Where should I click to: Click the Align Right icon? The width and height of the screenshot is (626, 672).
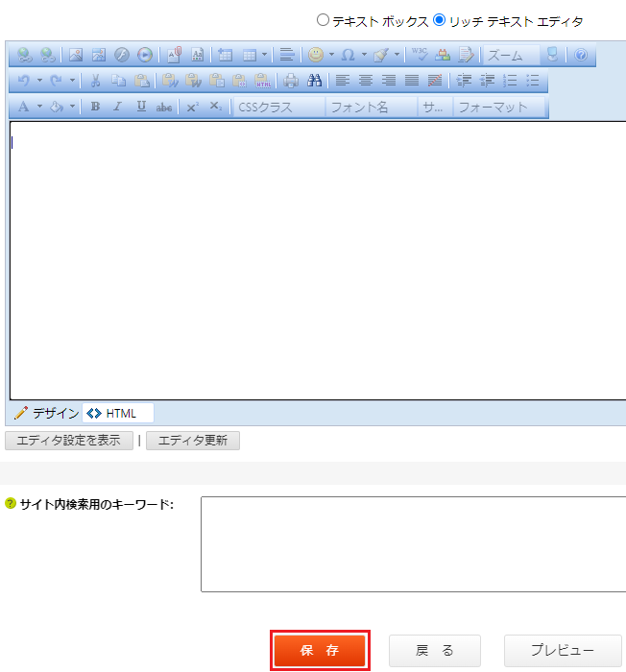tap(389, 80)
